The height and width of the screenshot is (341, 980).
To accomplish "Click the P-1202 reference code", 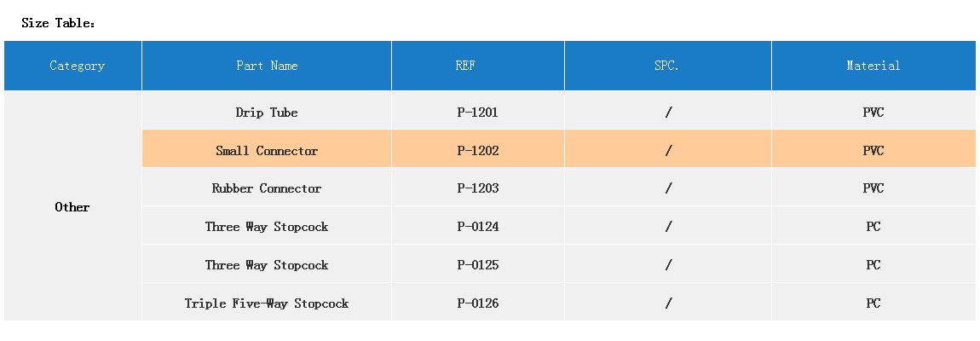I will pyautogui.click(x=477, y=151).
